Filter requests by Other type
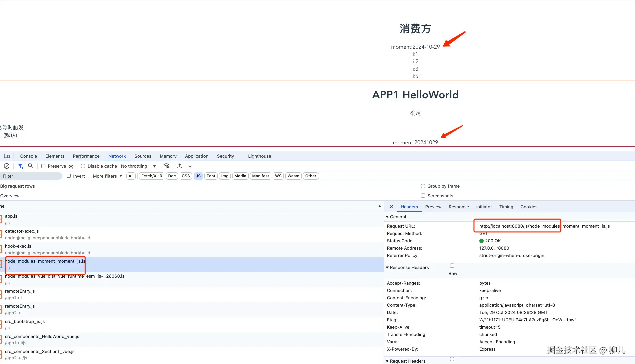Viewport: 635px width, 364px height. [311, 176]
